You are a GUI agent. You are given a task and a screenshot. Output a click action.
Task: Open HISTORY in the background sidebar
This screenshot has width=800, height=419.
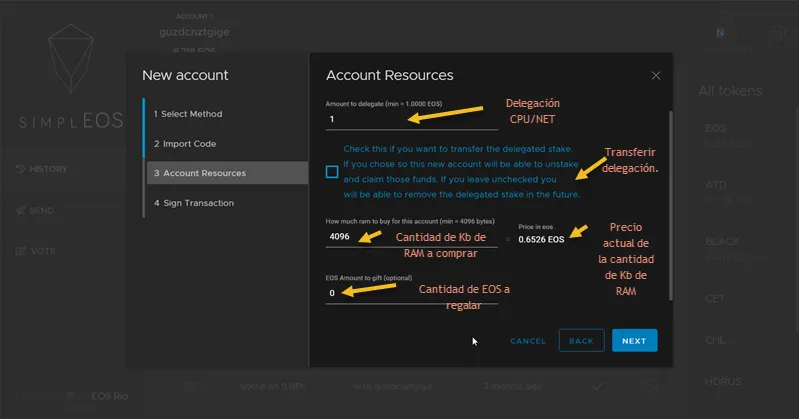click(x=42, y=169)
